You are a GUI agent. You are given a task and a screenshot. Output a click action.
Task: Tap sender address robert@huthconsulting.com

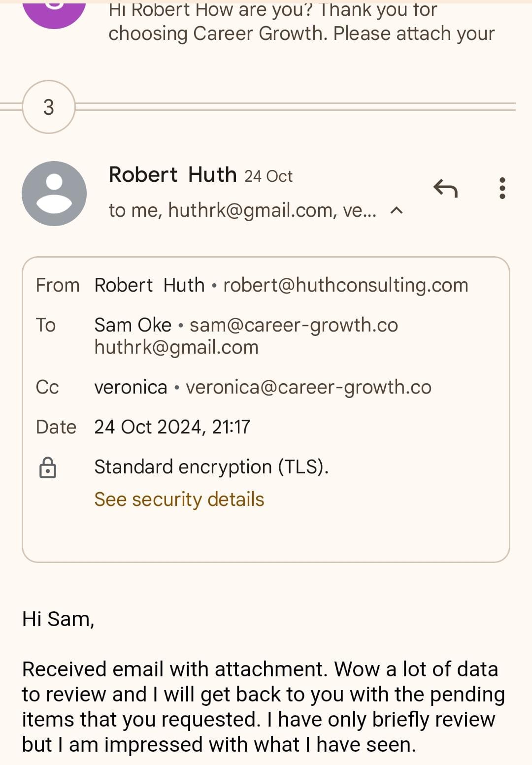[345, 285]
